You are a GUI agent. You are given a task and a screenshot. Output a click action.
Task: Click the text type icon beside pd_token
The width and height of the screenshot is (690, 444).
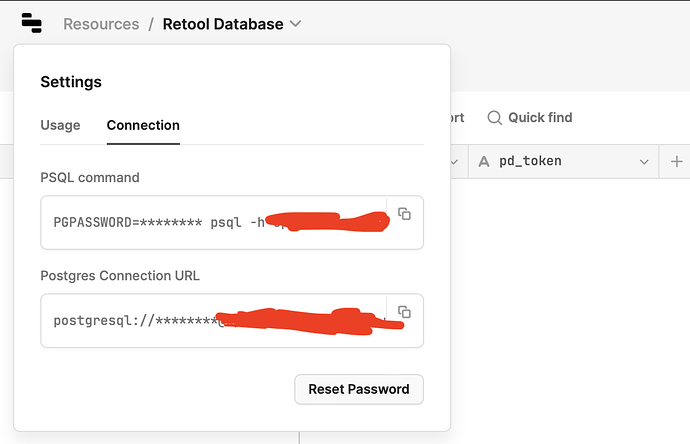click(x=484, y=161)
